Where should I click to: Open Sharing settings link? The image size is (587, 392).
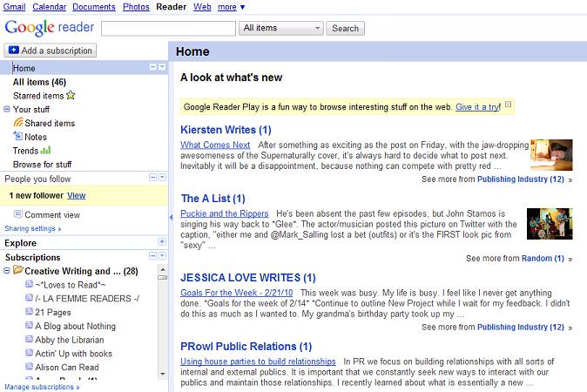coord(33,228)
